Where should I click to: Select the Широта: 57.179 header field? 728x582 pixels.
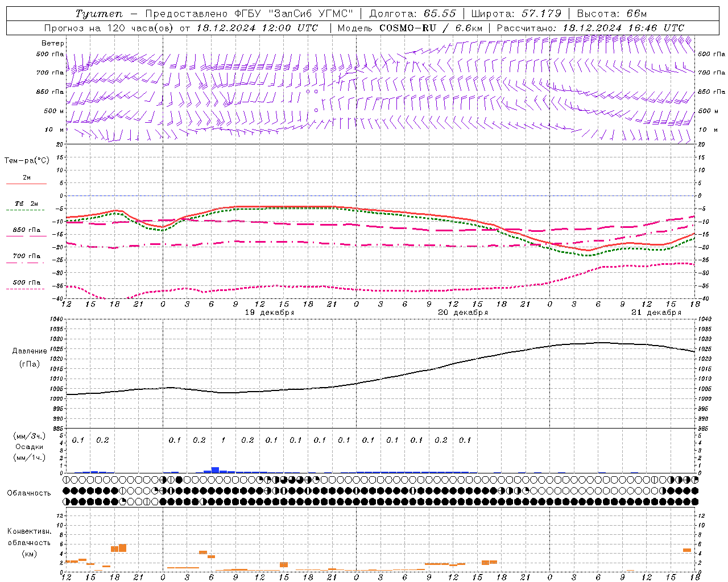tap(516, 14)
